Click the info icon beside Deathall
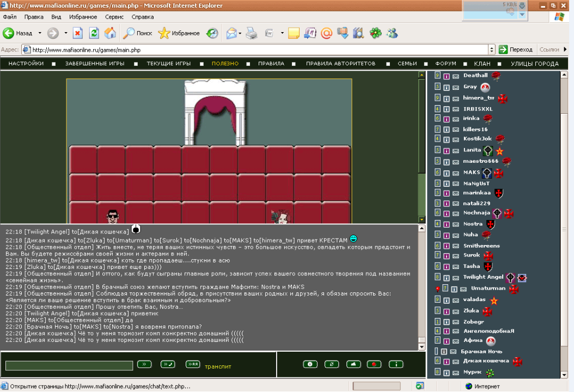The width and height of the screenshot is (574, 392). point(446,76)
